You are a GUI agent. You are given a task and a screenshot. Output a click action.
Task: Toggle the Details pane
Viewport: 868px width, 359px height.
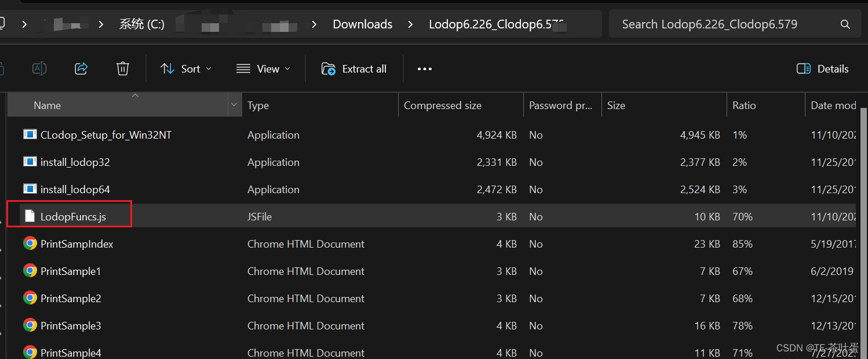click(x=823, y=68)
